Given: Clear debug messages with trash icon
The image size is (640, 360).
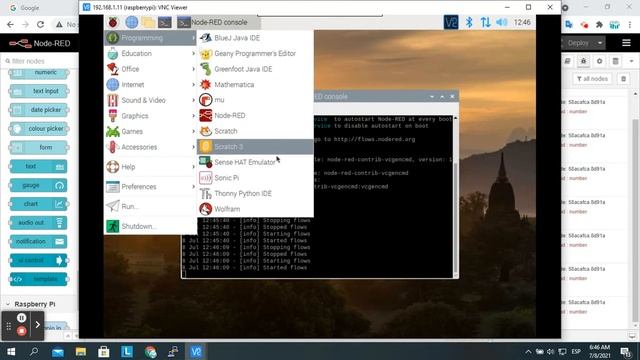Looking at the screenshot, I should click(x=623, y=79).
